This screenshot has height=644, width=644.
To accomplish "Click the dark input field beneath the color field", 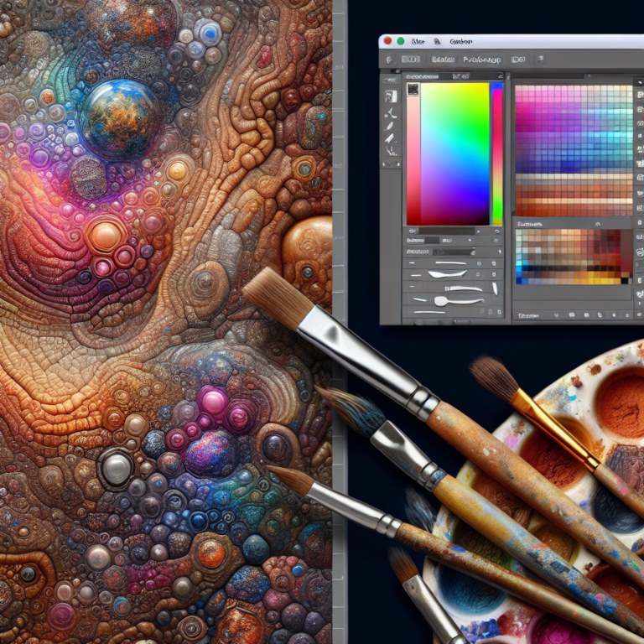I will (446, 231).
